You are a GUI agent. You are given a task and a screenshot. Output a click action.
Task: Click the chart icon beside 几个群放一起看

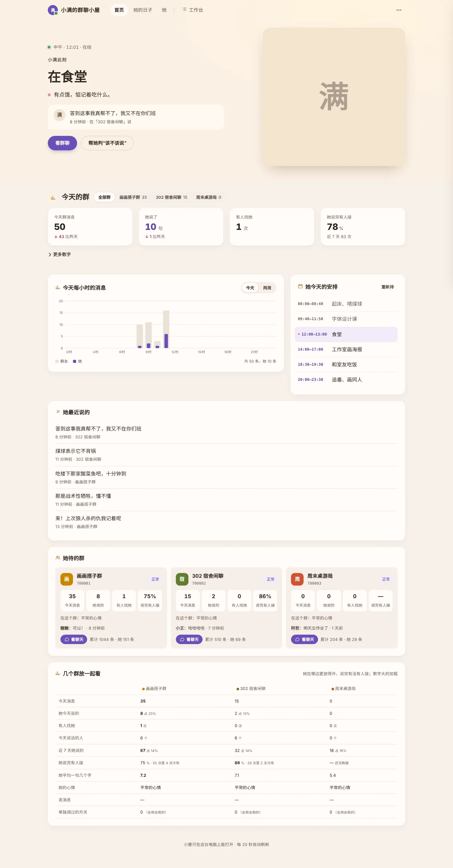58,673
